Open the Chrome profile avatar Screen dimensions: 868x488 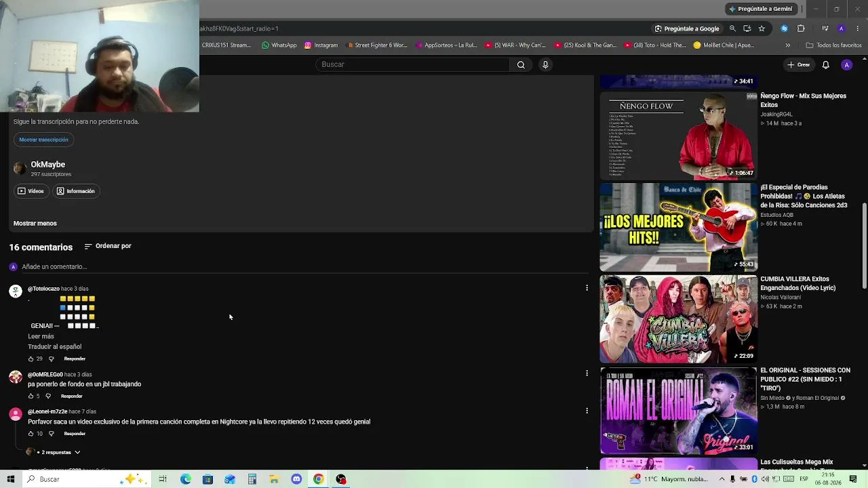(x=842, y=28)
